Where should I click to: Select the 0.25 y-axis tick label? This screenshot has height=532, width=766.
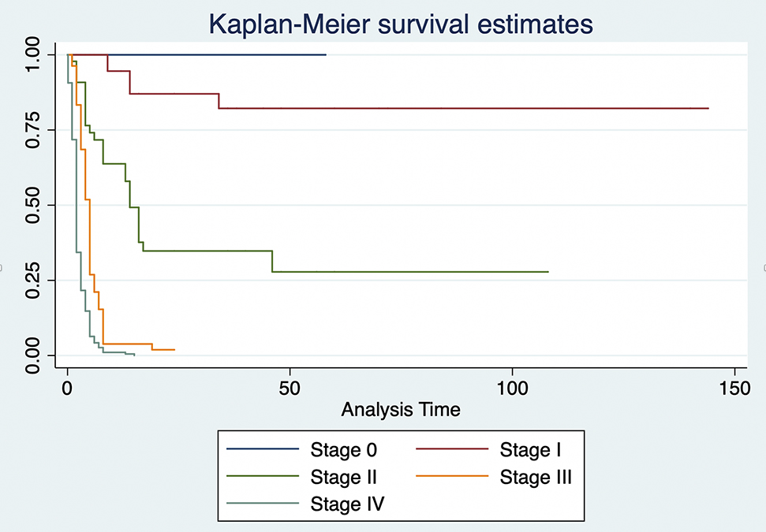[32, 280]
